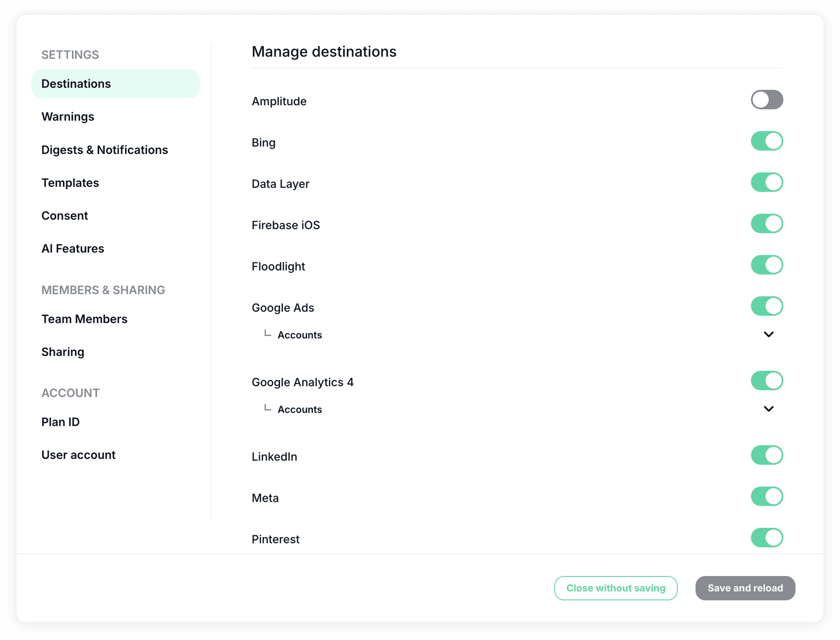Turn off Google Analytics 4 toggle
The width and height of the screenshot is (840, 640).
click(x=767, y=381)
